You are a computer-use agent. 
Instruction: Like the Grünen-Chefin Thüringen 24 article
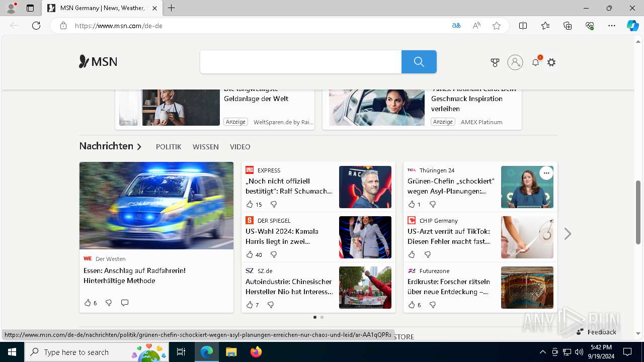coord(412,204)
